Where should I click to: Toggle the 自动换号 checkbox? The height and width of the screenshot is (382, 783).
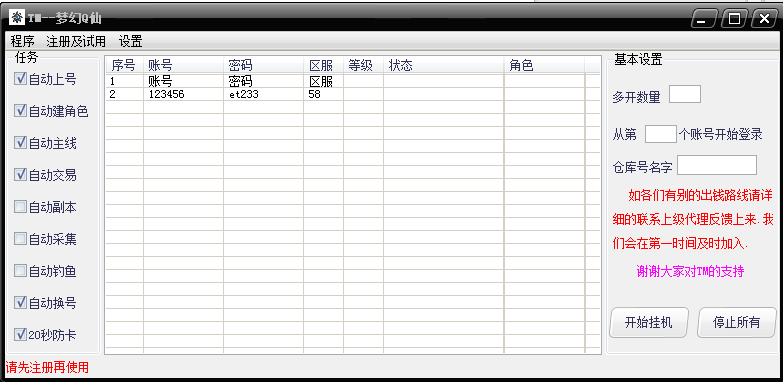tap(20, 303)
